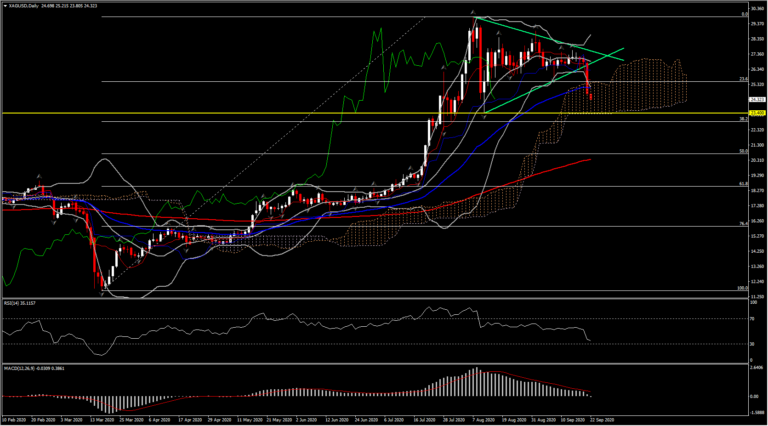Click the 30.360 price scale label
Viewport: 768px width, 426px height.
tap(757, 9)
